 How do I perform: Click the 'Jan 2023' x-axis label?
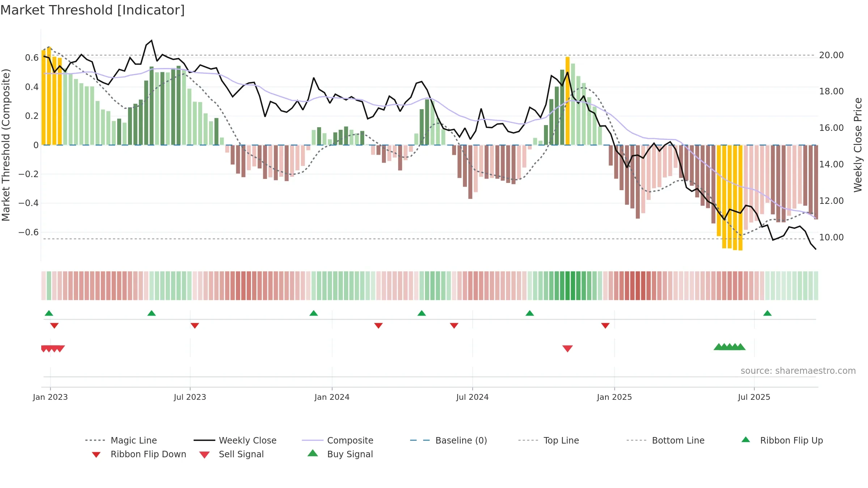[50, 397]
